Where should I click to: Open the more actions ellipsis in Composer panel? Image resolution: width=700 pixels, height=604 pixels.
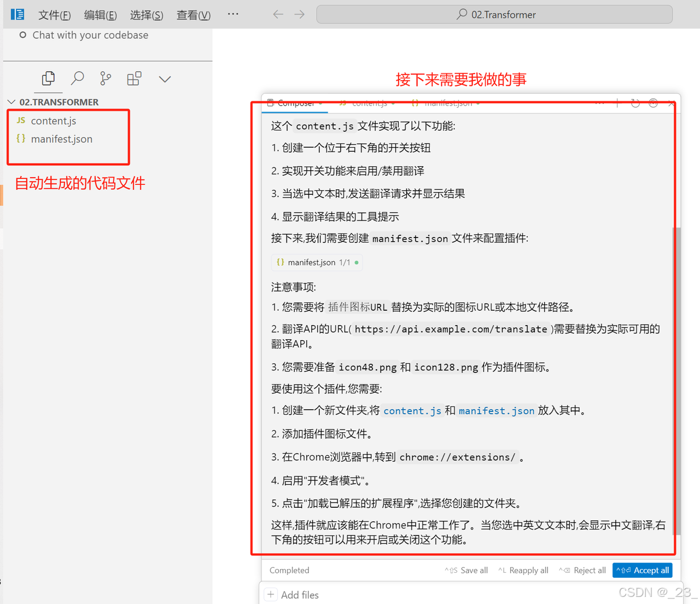pyautogui.click(x=600, y=103)
